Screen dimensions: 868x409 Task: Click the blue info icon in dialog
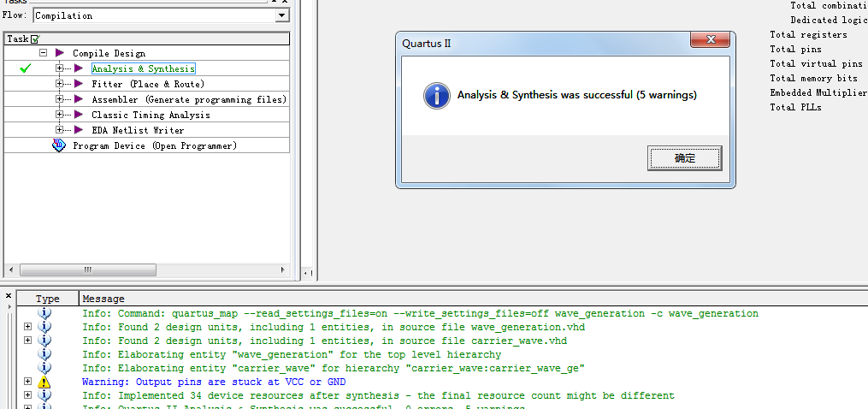pos(437,95)
